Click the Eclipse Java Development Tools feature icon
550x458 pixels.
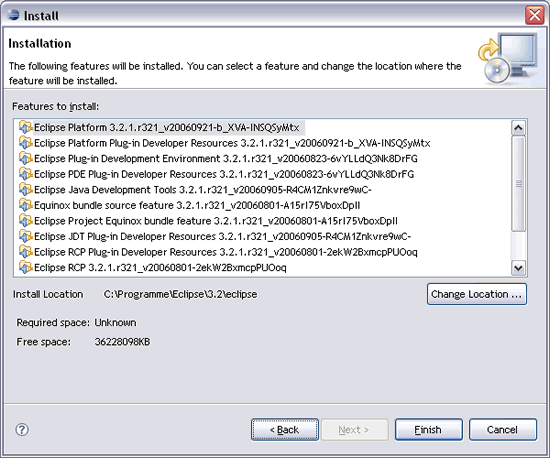pos(25,190)
